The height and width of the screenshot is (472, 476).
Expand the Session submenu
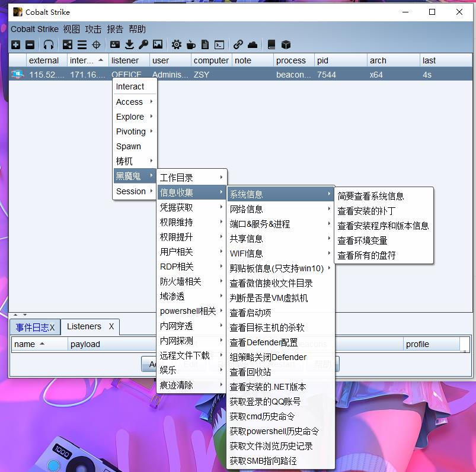coord(135,191)
